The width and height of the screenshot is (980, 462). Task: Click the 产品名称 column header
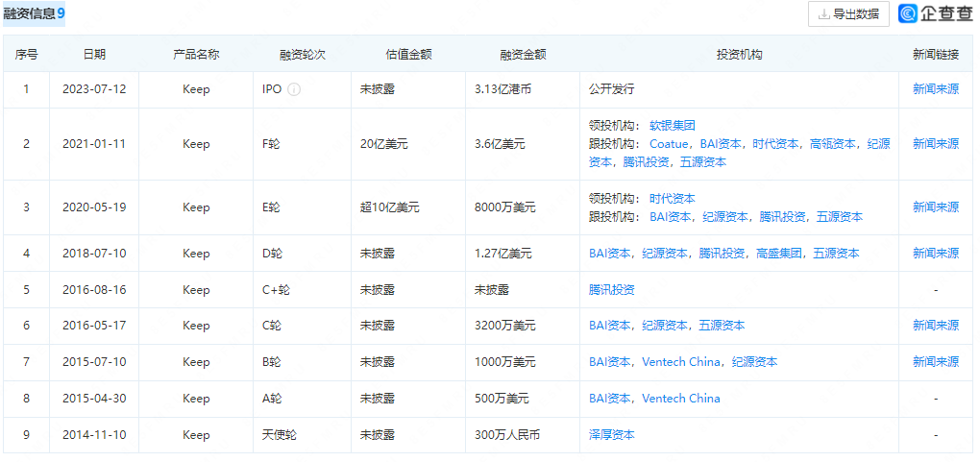click(x=196, y=55)
